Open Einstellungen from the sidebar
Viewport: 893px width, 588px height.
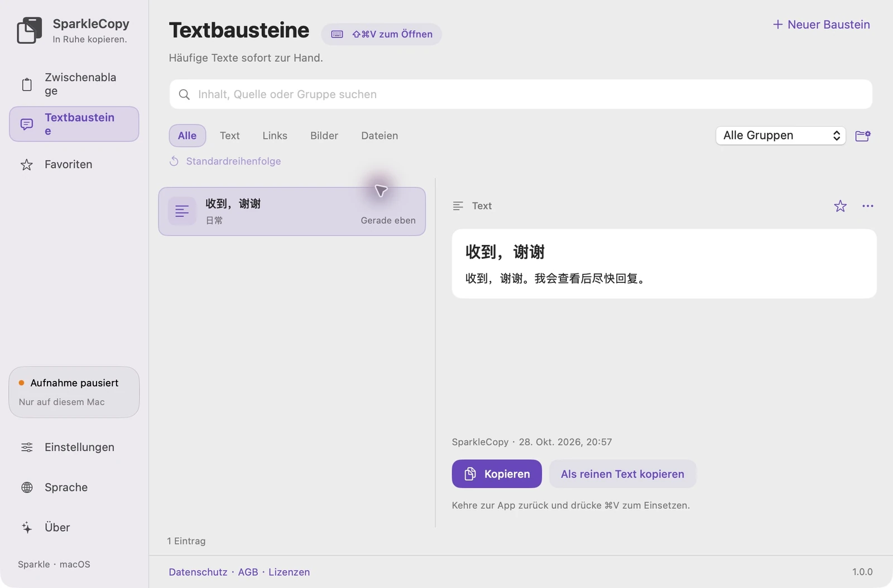pyautogui.click(x=74, y=447)
